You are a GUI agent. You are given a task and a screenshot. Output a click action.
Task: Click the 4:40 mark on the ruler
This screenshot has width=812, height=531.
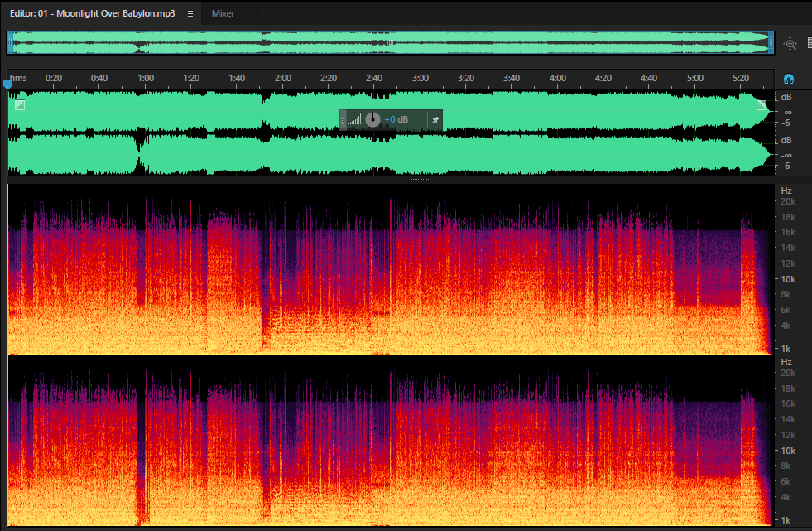[x=648, y=78]
